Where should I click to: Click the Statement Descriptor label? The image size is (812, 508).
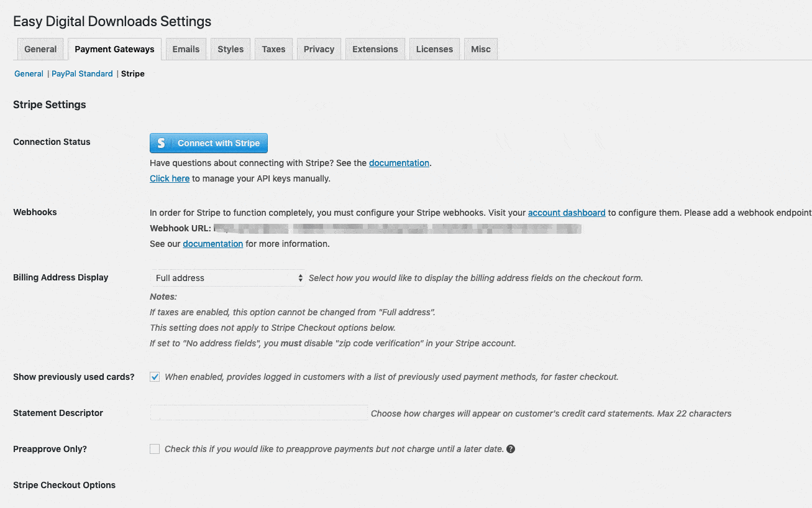coord(58,413)
